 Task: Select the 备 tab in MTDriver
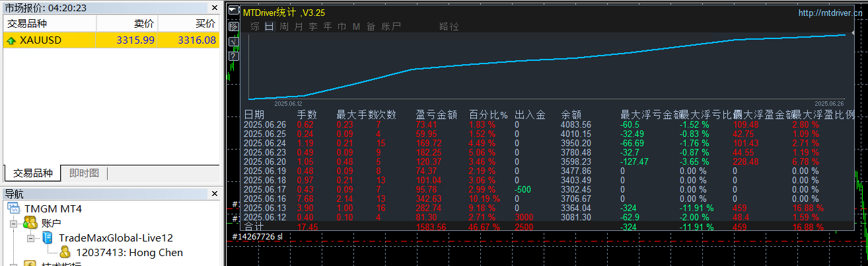[x=371, y=26]
